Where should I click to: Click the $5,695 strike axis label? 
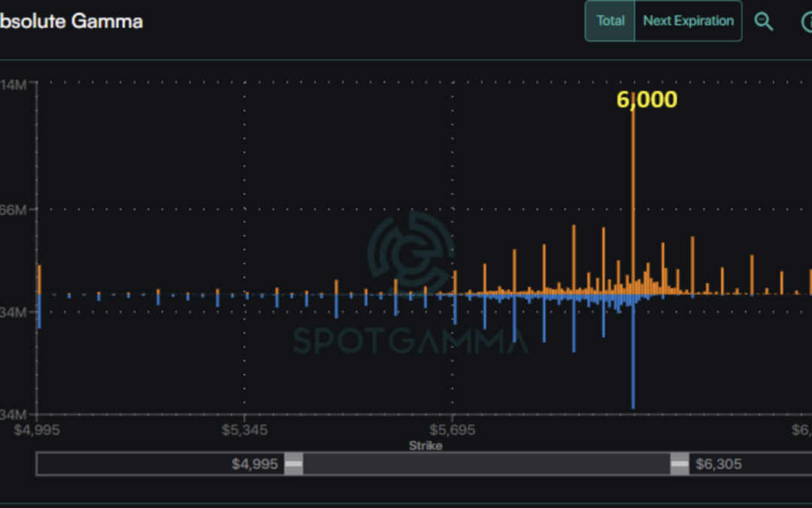[452, 430]
